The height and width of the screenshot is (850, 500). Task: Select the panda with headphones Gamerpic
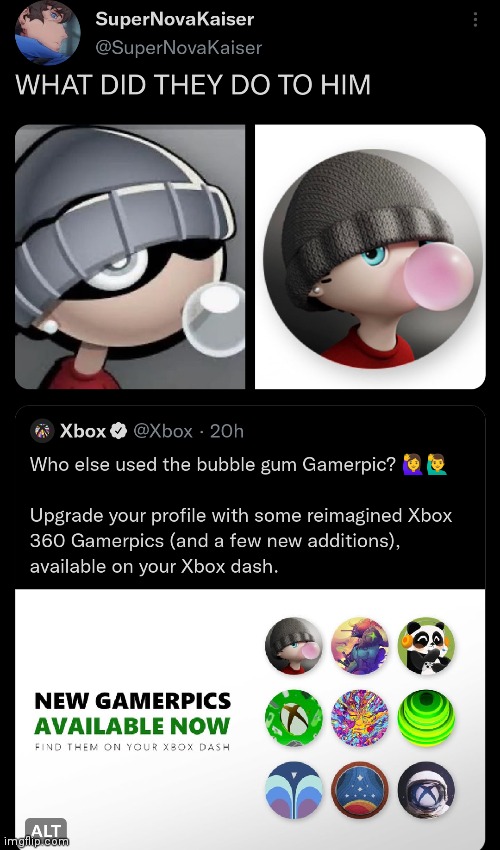tap(426, 646)
